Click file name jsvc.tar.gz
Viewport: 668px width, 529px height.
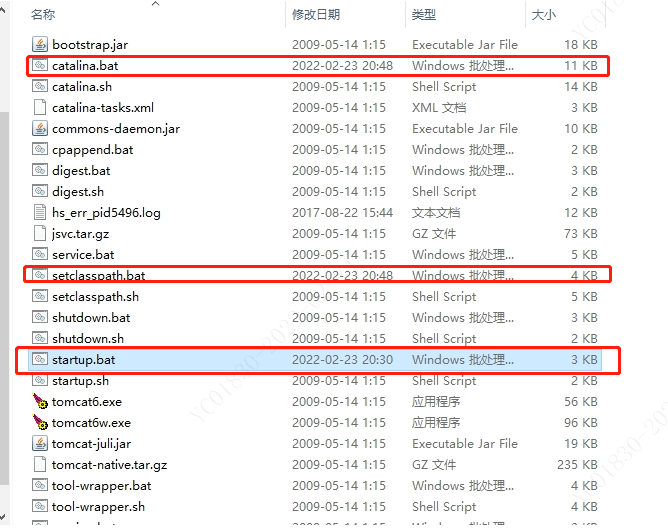click(81, 234)
